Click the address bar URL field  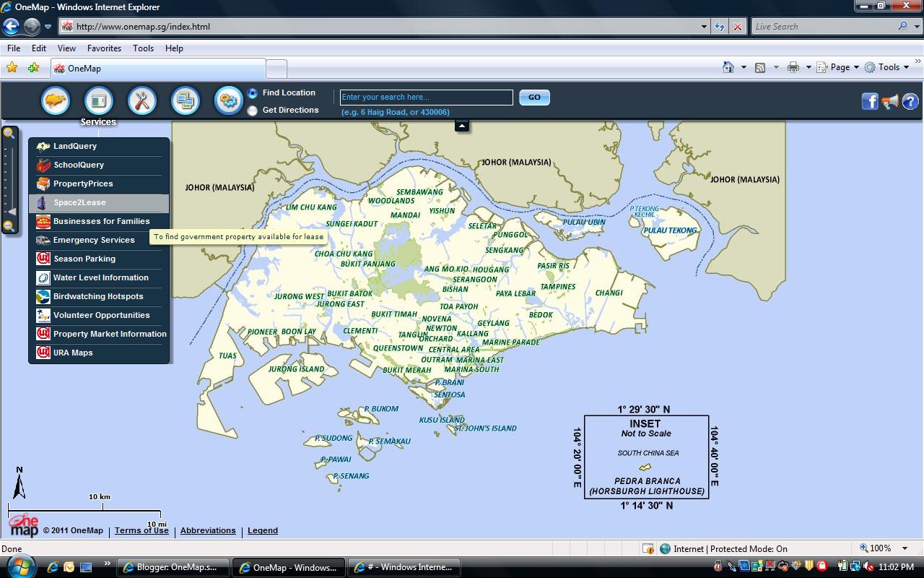(380, 27)
